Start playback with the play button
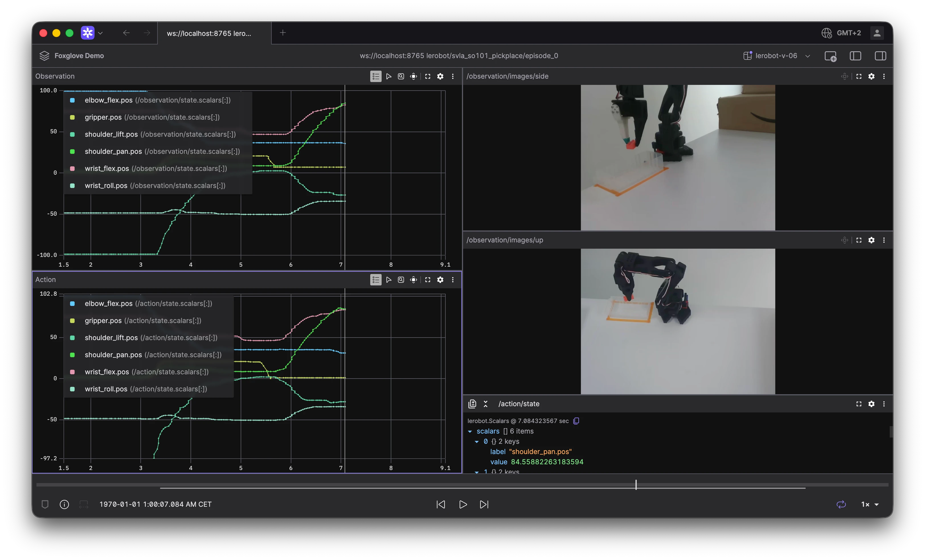This screenshot has width=925, height=560. point(463,504)
